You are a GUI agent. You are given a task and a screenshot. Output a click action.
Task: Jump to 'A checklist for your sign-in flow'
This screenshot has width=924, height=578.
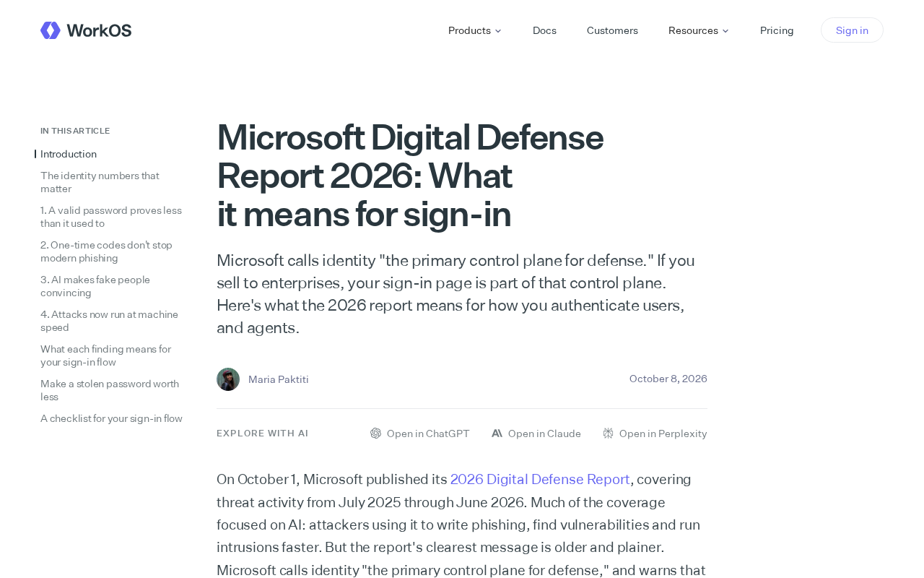click(x=111, y=418)
